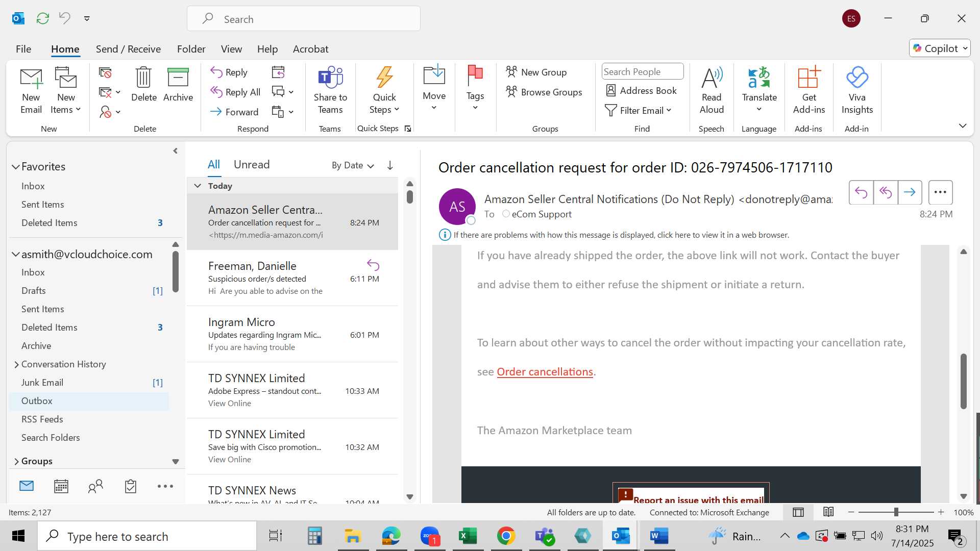980x551 pixels.
Task: Collapse the asmith@vcloudchoice.com account tree
Action: coord(16,254)
